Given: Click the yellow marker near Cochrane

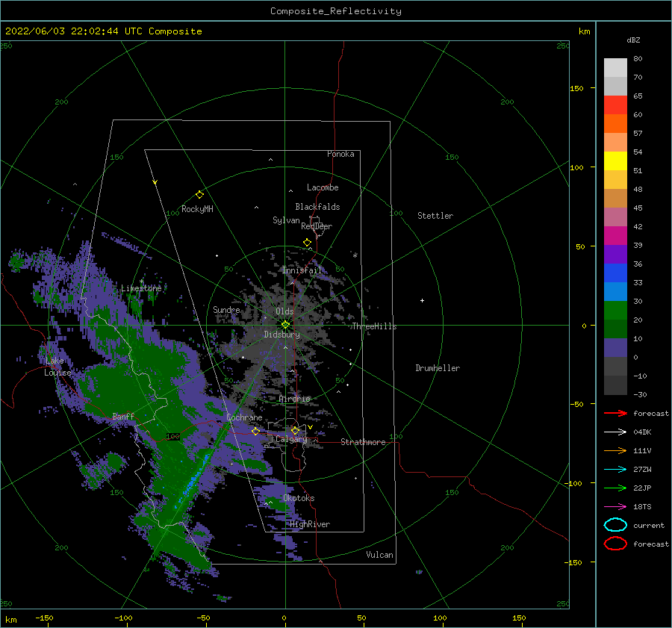Looking at the screenshot, I should pos(255,431).
